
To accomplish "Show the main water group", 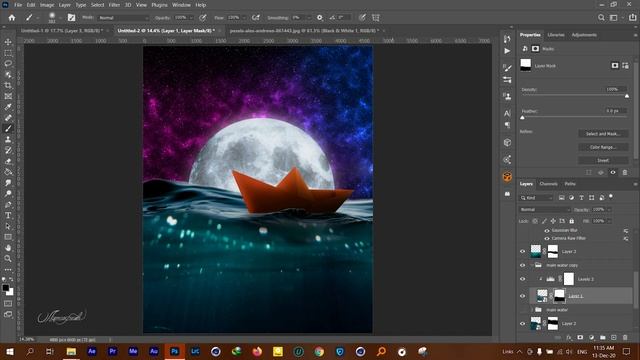I will [522, 310].
